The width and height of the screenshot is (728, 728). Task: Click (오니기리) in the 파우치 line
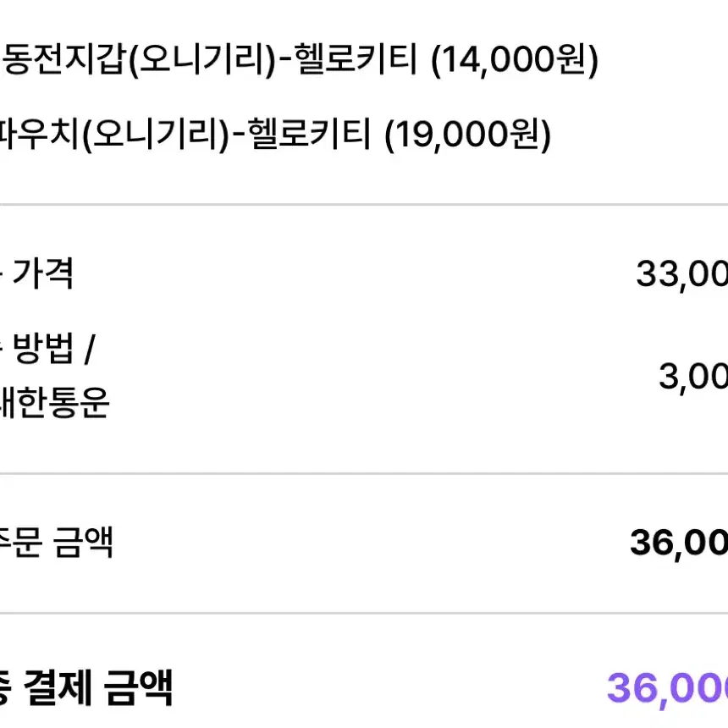pos(156,135)
